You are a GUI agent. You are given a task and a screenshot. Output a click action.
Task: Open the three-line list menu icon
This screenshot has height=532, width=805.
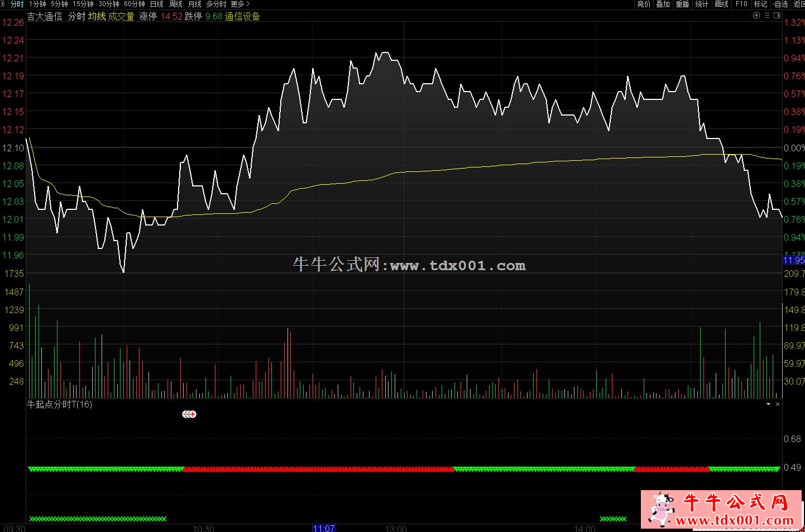click(x=767, y=16)
